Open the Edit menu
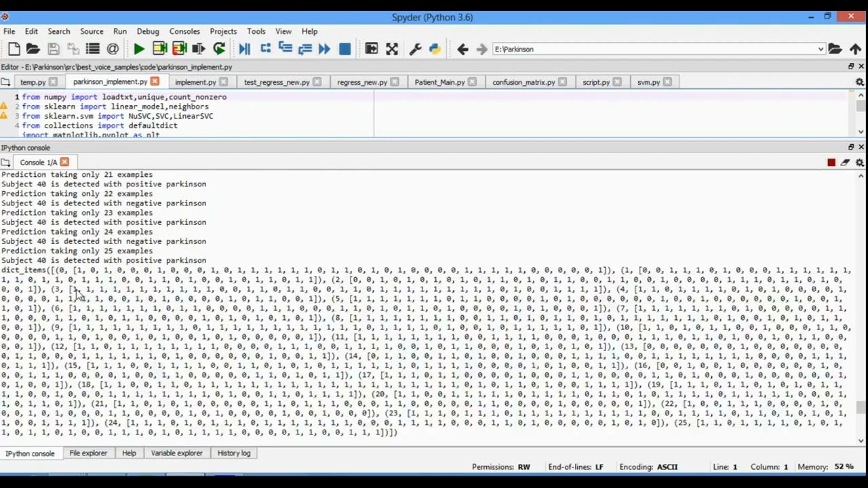 31,31
